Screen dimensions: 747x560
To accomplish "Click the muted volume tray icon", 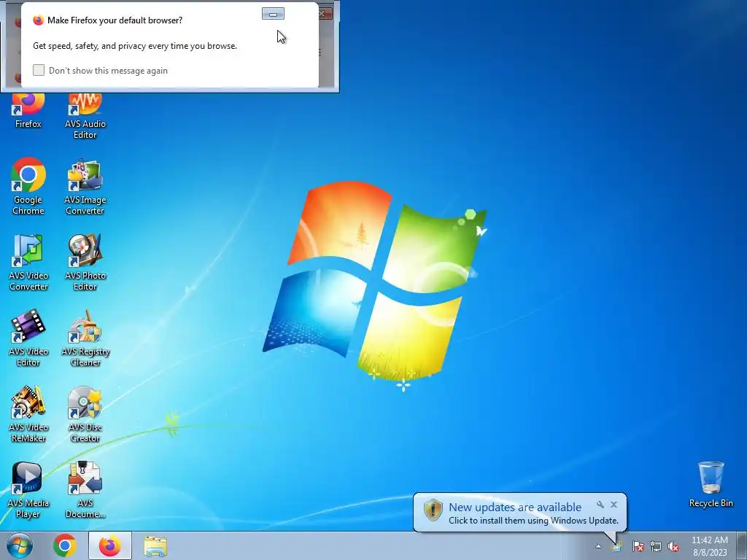I will tap(673, 546).
